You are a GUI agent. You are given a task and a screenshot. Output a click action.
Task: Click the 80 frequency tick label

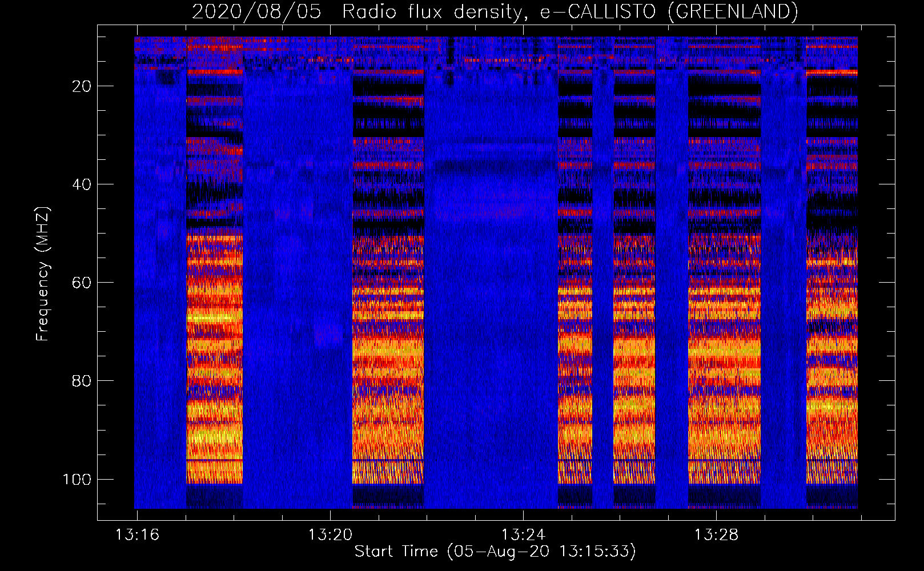click(x=81, y=381)
